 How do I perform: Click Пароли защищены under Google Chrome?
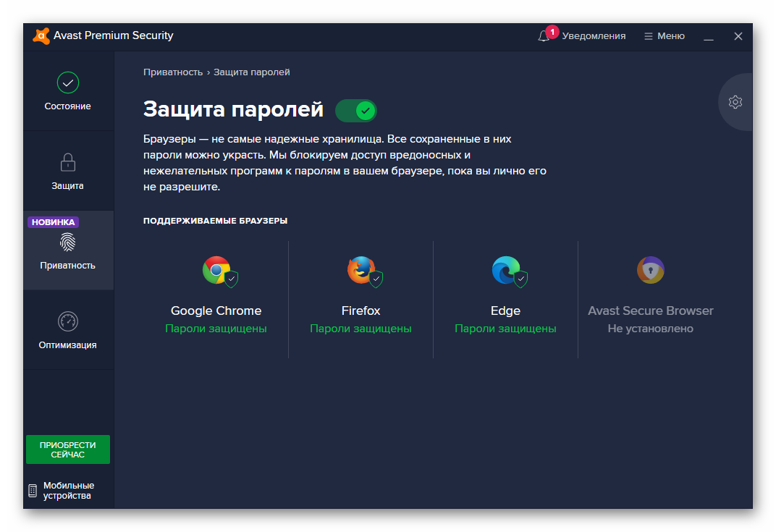(x=216, y=329)
